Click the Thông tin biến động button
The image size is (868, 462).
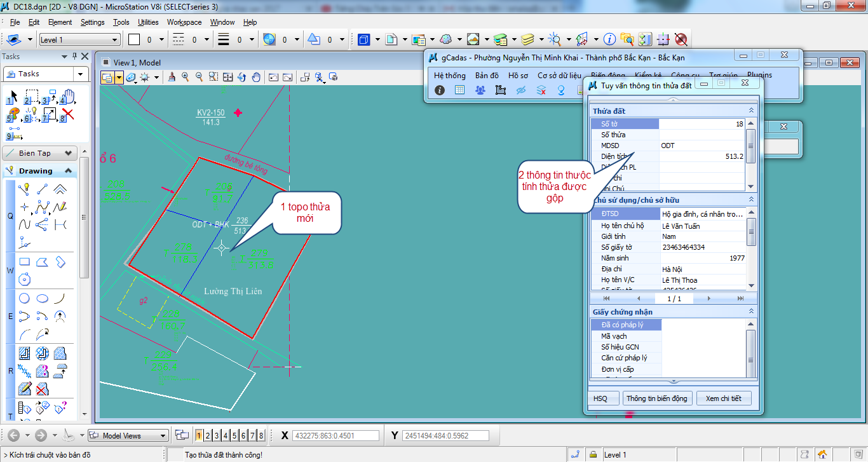click(x=656, y=398)
